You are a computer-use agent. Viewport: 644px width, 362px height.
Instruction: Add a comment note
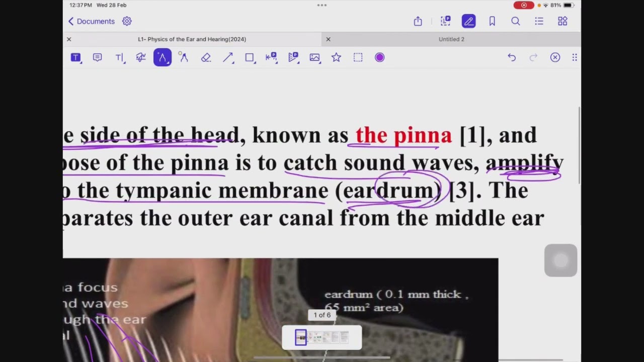click(x=98, y=57)
